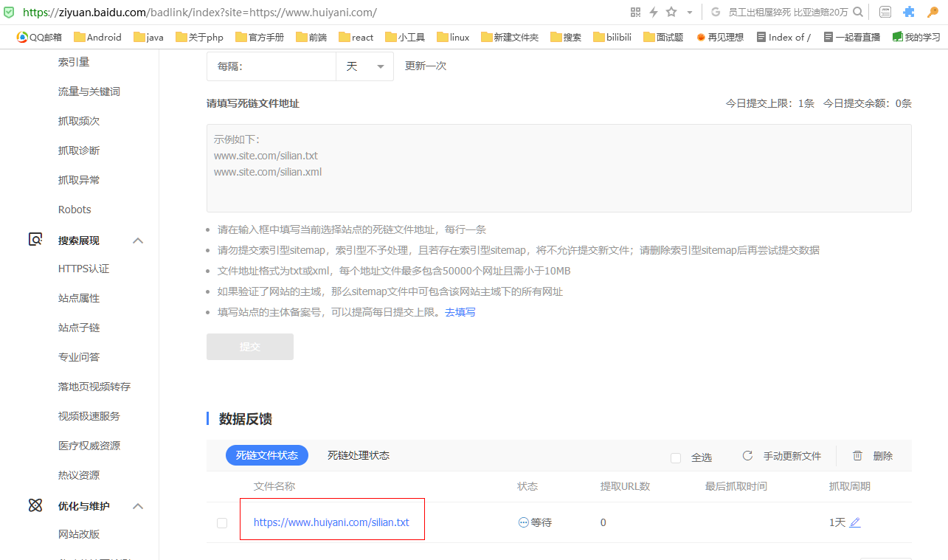Collapse the 优化与维护 sidebar section

[138, 506]
